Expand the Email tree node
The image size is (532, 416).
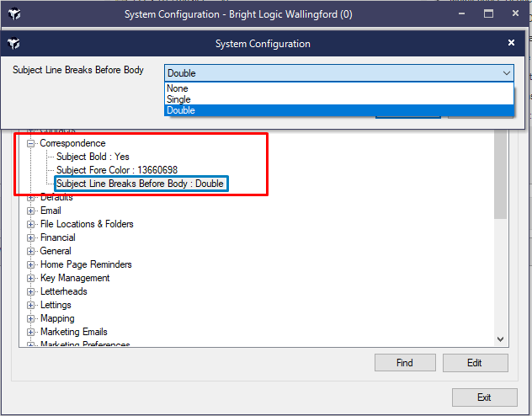(31, 211)
